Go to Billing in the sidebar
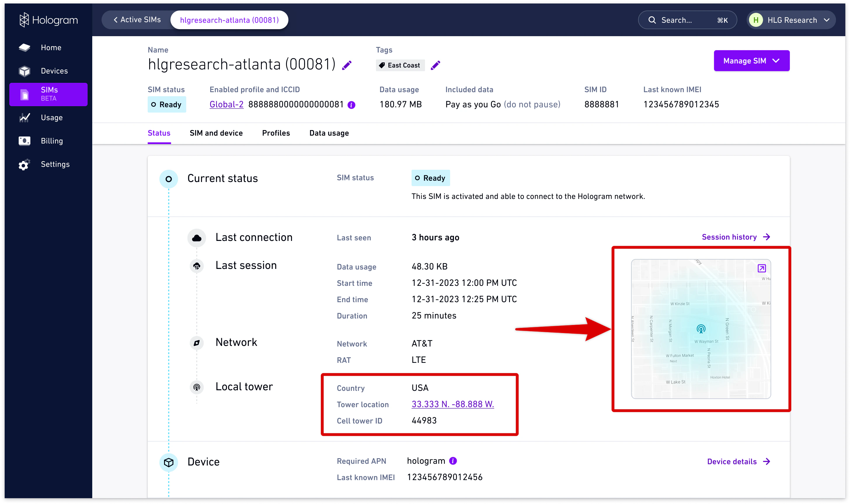This screenshot has height=504, width=850. (48, 141)
